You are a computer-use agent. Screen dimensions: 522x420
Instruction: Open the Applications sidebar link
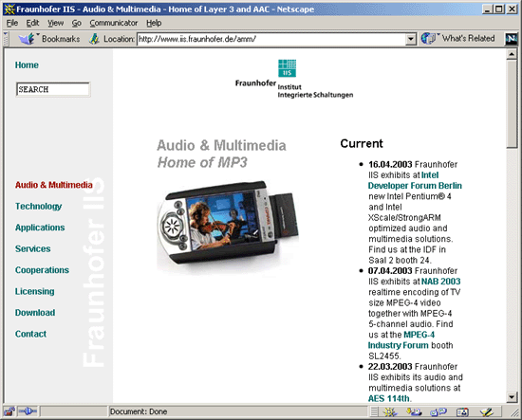coord(40,228)
